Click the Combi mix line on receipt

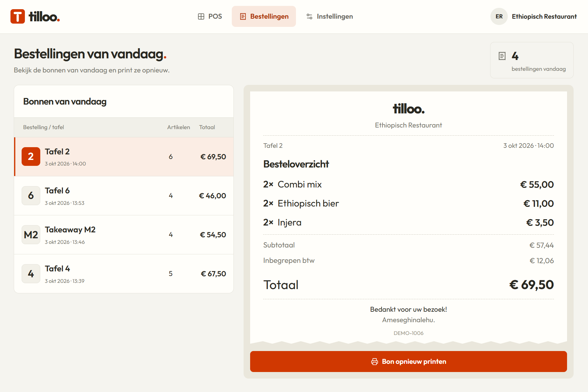point(408,185)
